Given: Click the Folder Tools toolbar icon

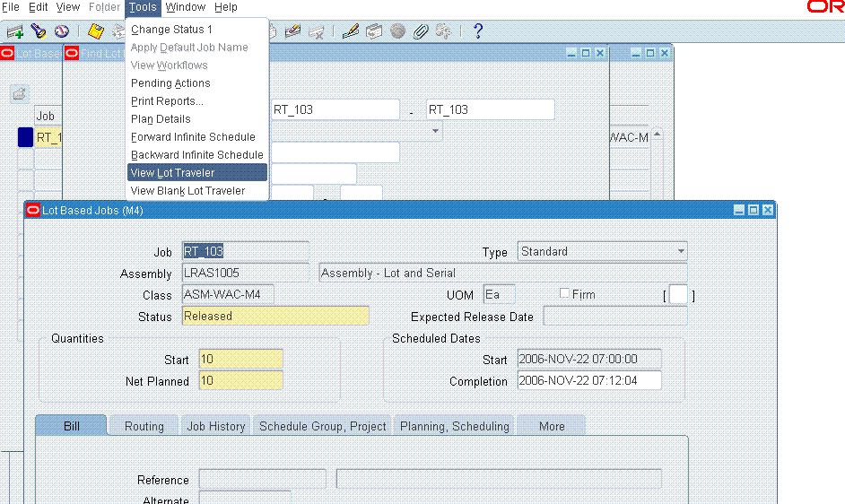Looking at the screenshot, I should (x=443, y=31).
